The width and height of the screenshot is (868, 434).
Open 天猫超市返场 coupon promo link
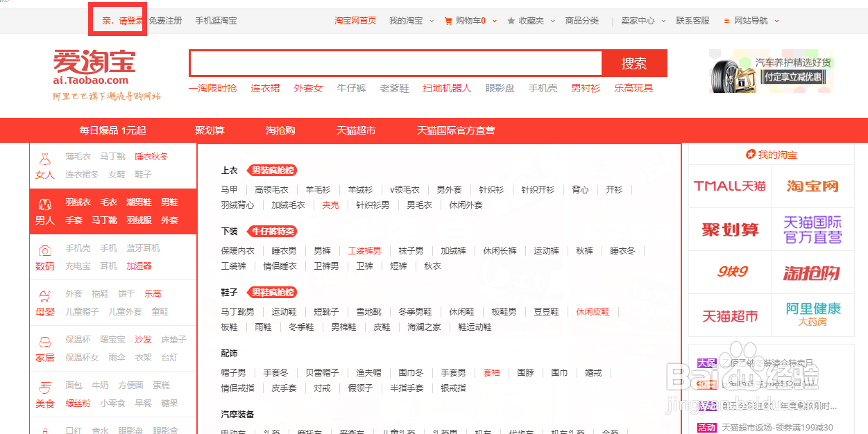[x=777, y=428]
